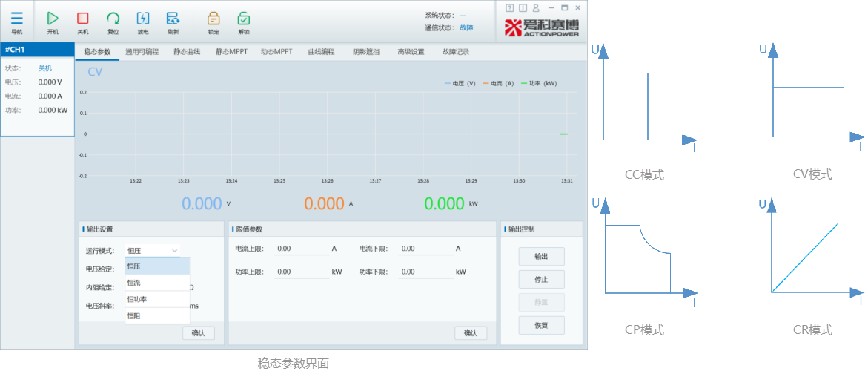This screenshot has width=868, height=374.
Task: Choose 恒压 in the mode list
Action: pos(158,266)
